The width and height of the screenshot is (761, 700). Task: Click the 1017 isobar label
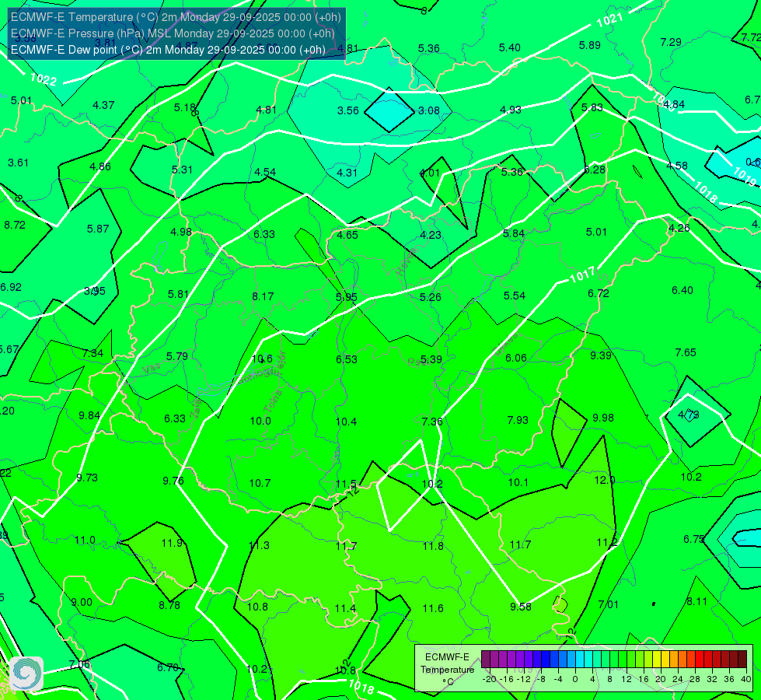[x=582, y=275]
